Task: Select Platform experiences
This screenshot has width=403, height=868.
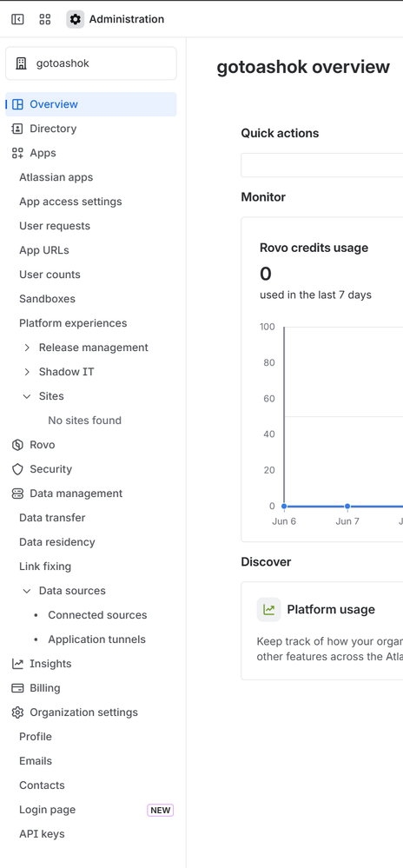Action: tap(73, 323)
